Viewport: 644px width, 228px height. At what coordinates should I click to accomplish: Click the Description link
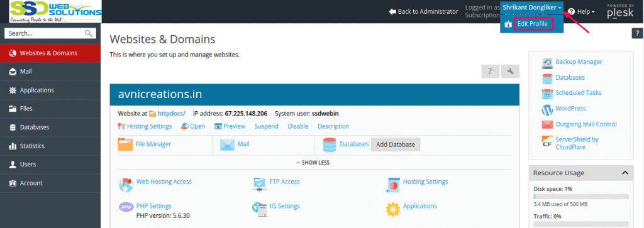tap(333, 126)
